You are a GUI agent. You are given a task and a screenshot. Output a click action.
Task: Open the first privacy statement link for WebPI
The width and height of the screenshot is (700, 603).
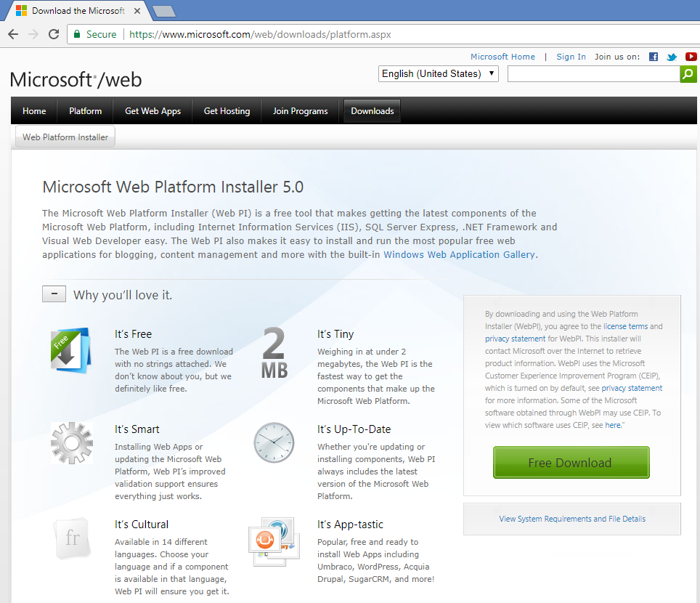[x=515, y=339]
